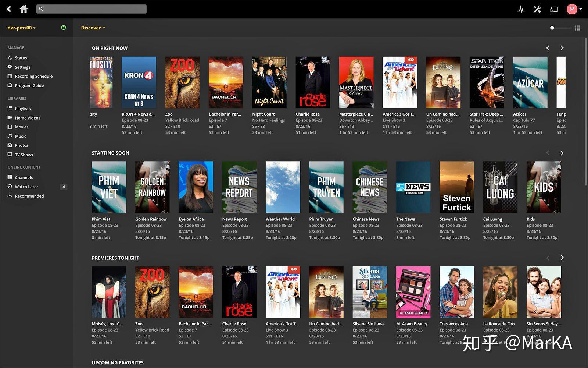The height and width of the screenshot is (368, 588).
Task: Open the wrench and screwdriver settings icon
Action: pos(537,9)
